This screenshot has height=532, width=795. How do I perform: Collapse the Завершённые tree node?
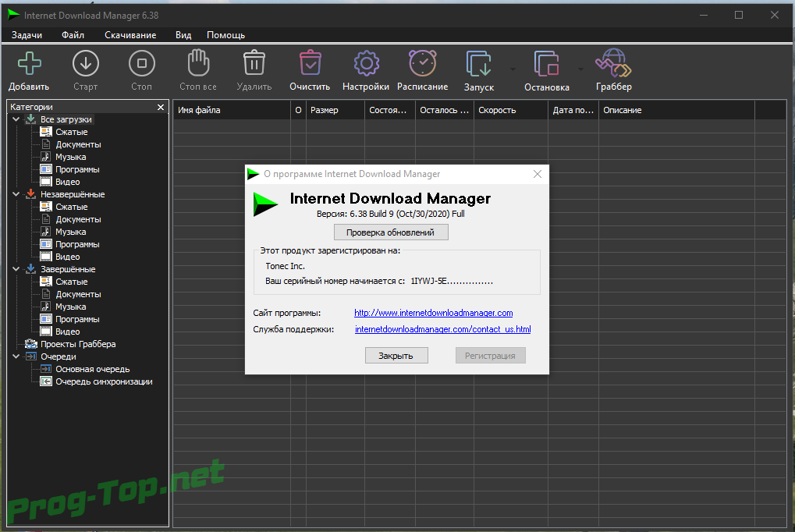[x=16, y=269]
